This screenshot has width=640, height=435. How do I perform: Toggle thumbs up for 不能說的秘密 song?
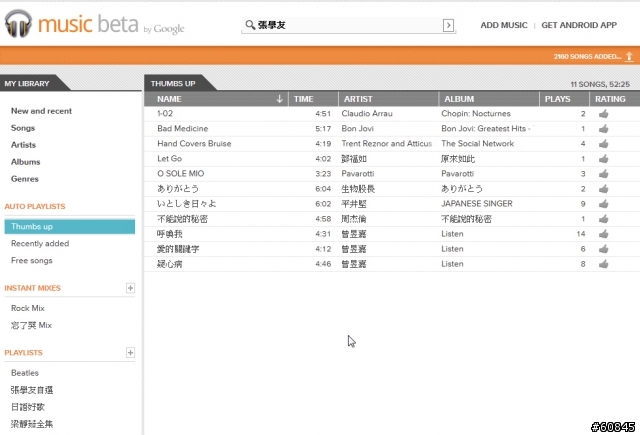(603, 219)
